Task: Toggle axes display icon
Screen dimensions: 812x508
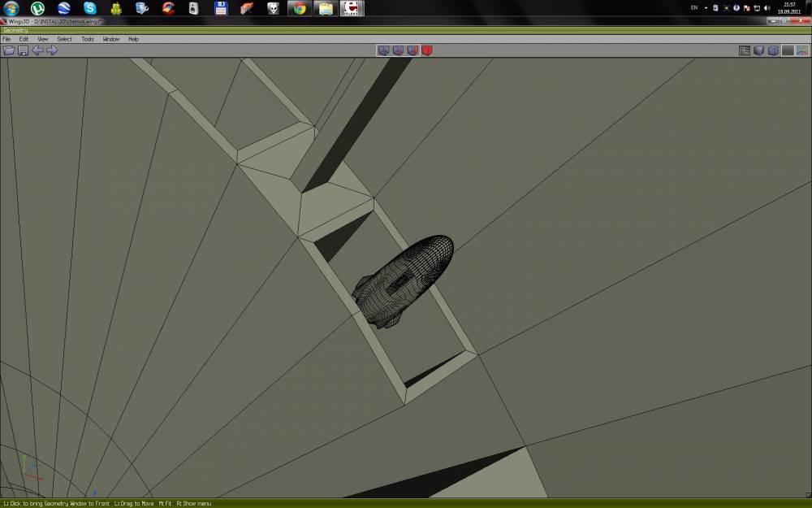Action: tap(802, 50)
